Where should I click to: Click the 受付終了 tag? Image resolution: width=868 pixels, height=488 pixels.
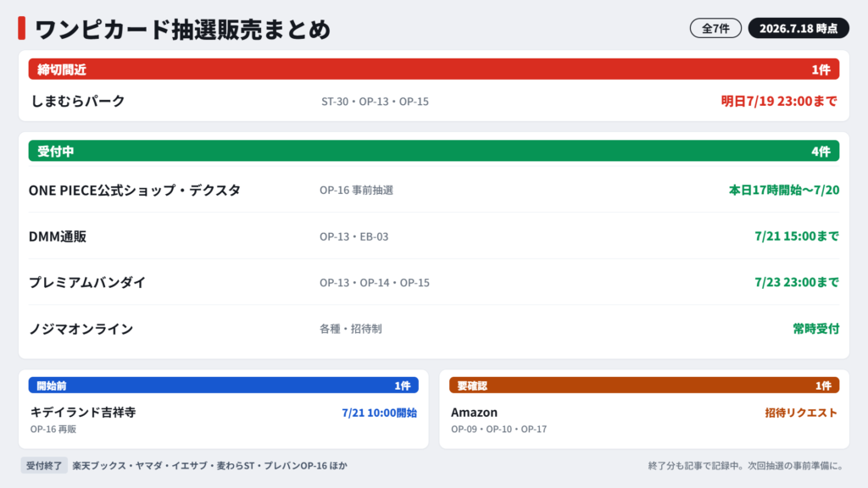(44, 465)
